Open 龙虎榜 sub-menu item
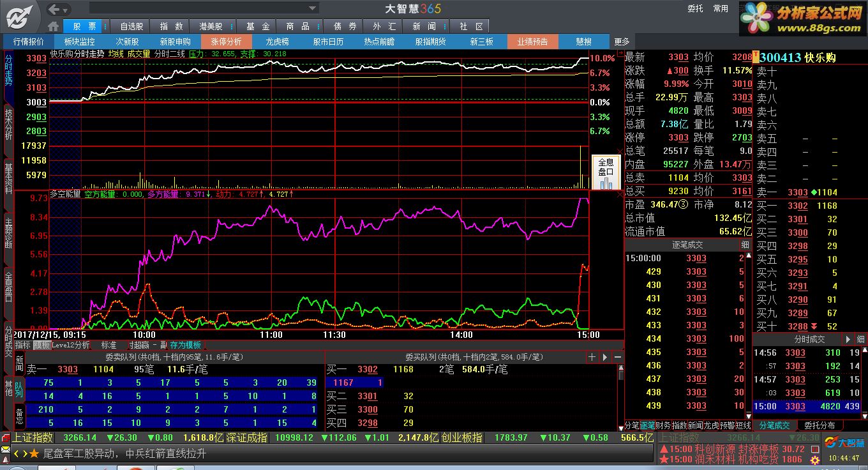The height and width of the screenshot is (470, 868). 277,42
